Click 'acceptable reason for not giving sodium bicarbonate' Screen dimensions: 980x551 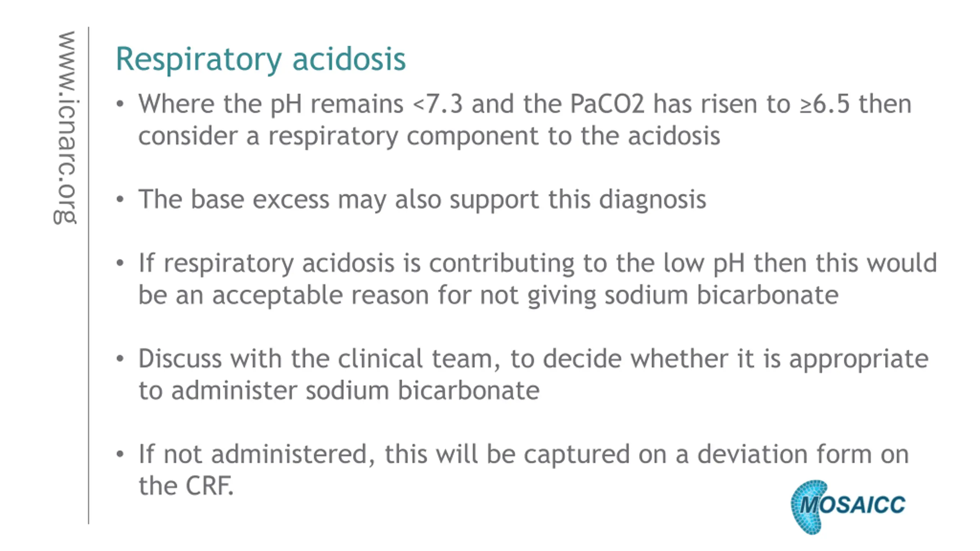[x=525, y=296]
